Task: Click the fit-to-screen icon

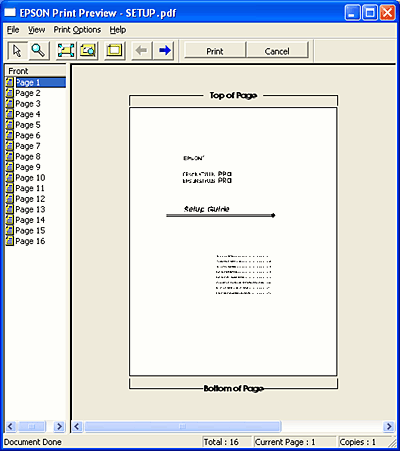Action: pos(66,51)
